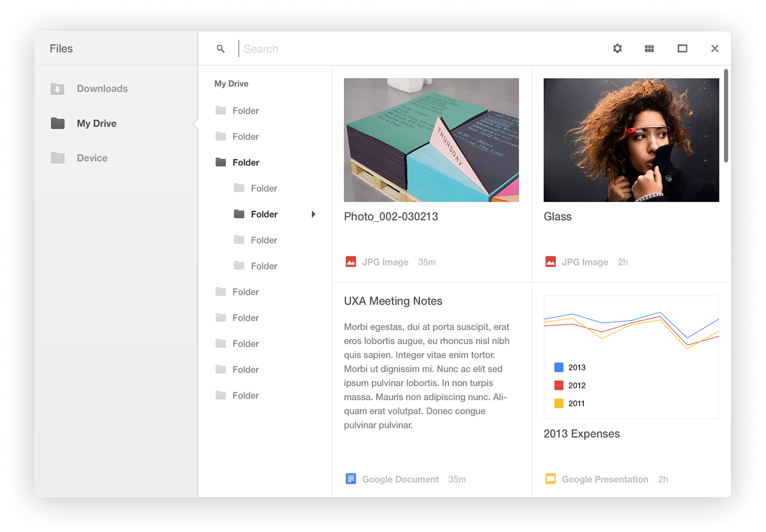Click the Google Document type label

pyautogui.click(x=400, y=479)
